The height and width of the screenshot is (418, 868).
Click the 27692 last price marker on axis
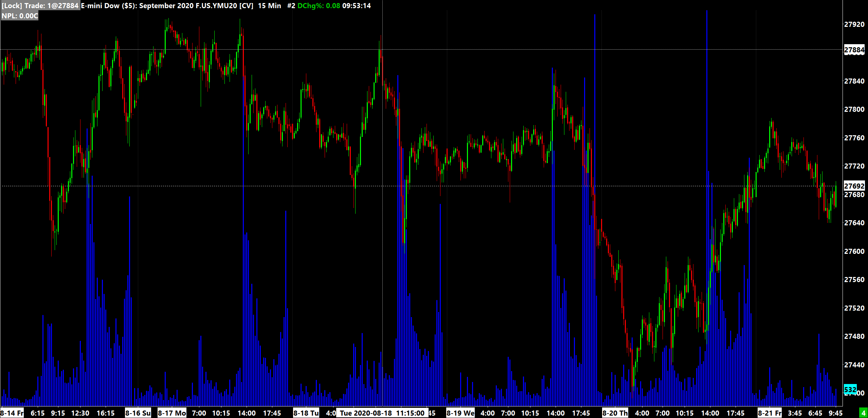(854, 186)
